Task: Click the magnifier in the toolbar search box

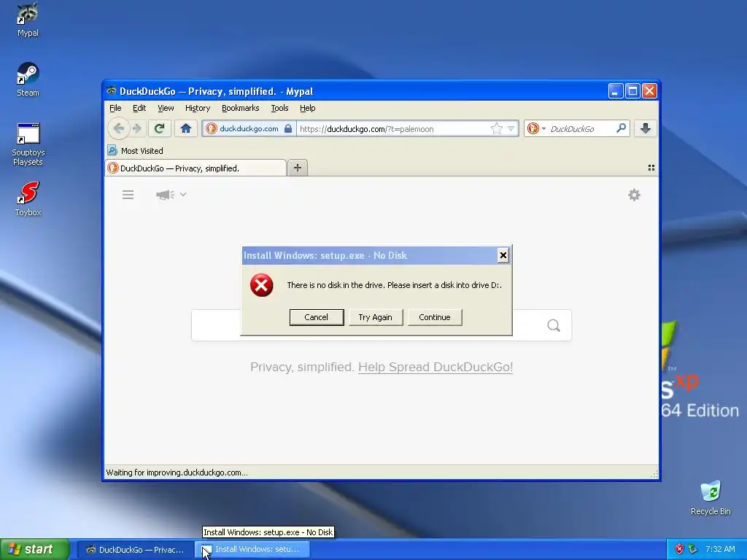Action: pyautogui.click(x=621, y=128)
